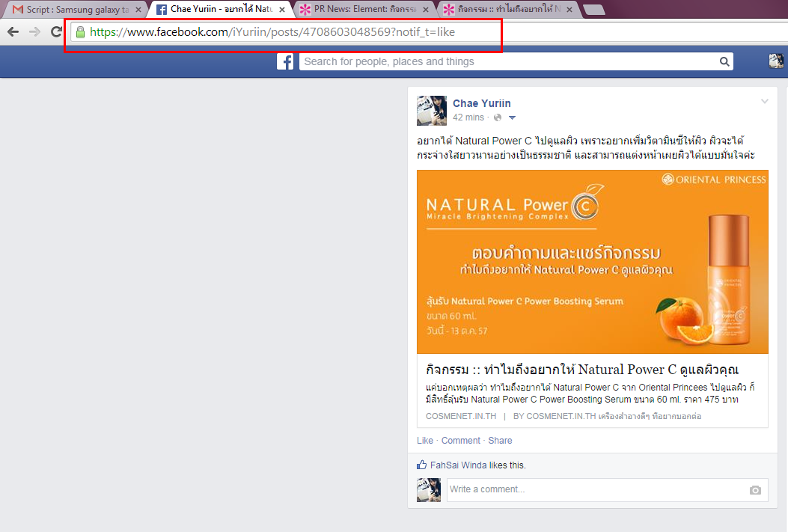Click the thumbs-up likes icon
This screenshot has width=788, height=532.
[x=421, y=465]
